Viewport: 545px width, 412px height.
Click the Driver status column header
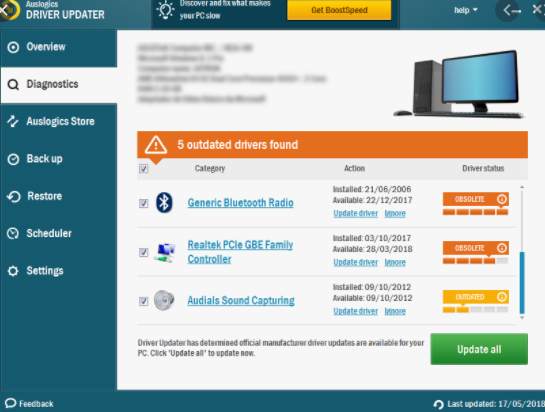[x=483, y=168]
